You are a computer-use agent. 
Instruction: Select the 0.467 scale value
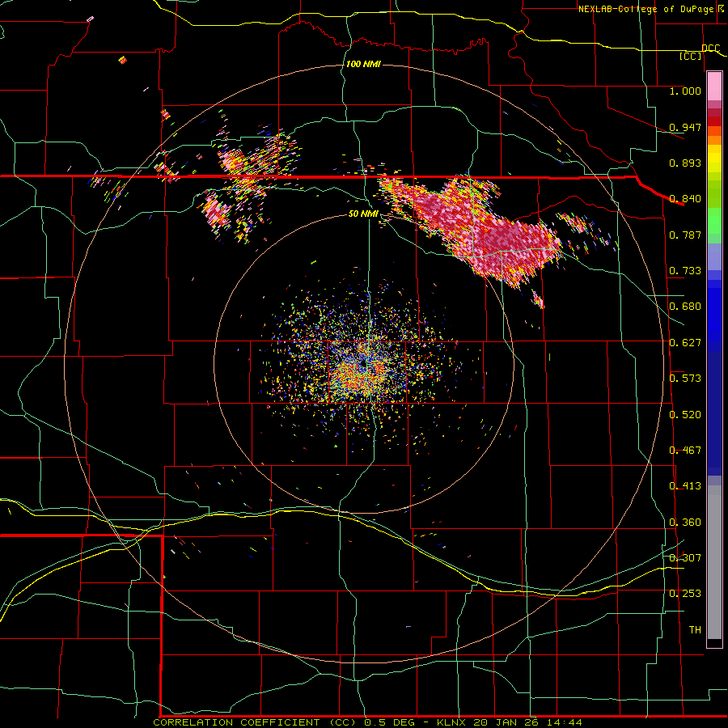coord(685,451)
